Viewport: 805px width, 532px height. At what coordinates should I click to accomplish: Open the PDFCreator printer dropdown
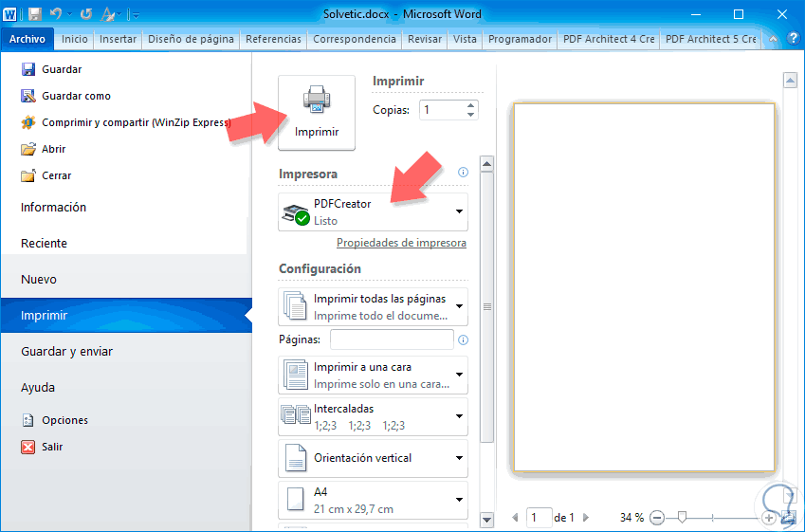(x=459, y=211)
